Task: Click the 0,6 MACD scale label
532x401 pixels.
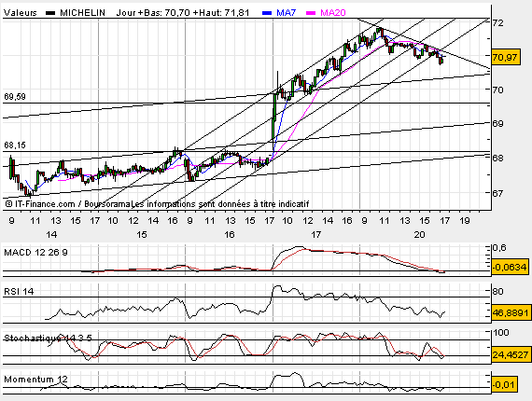Action: [x=499, y=248]
